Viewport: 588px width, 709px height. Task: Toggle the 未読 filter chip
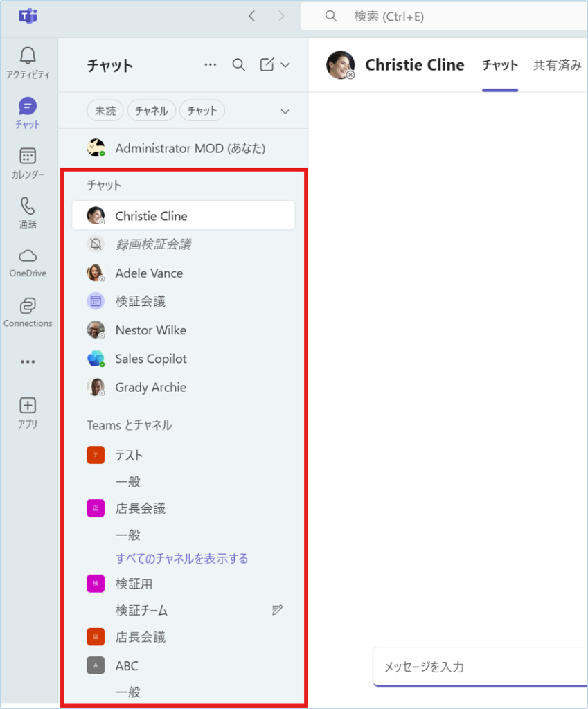click(x=105, y=111)
